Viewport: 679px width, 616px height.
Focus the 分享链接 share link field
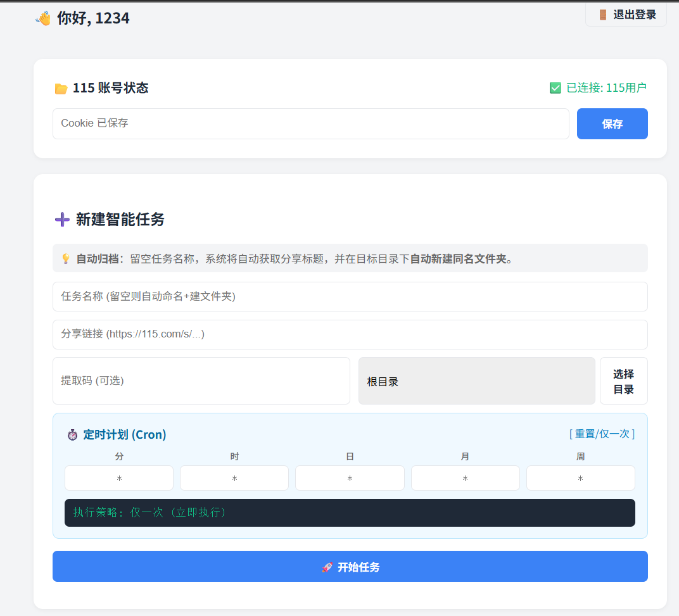pyautogui.click(x=350, y=334)
